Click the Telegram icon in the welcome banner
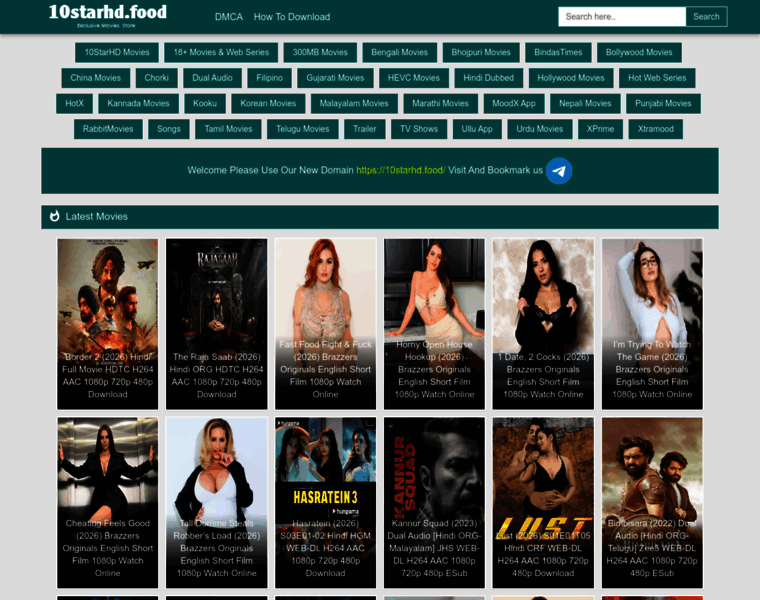Image resolution: width=760 pixels, height=600 pixels. point(559,171)
